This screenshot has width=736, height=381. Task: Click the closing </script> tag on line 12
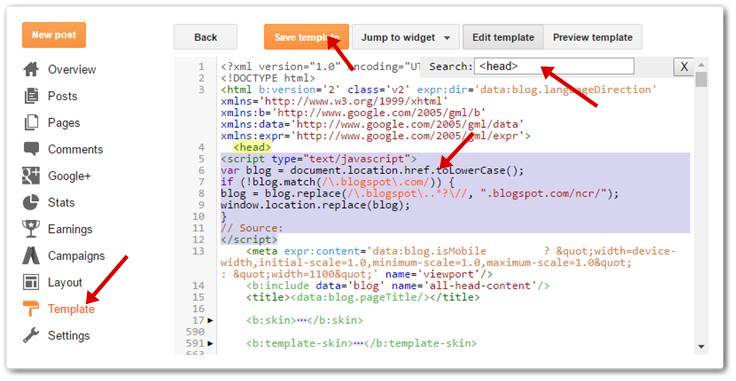(x=249, y=240)
